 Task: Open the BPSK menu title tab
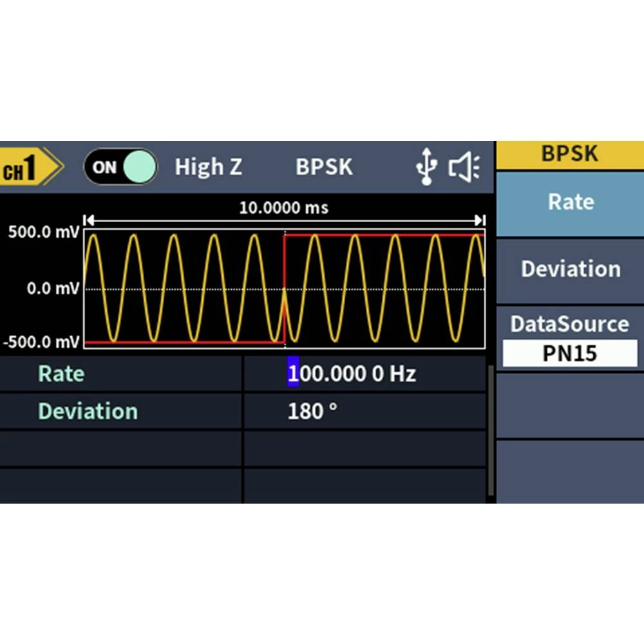[x=570, y=155]
